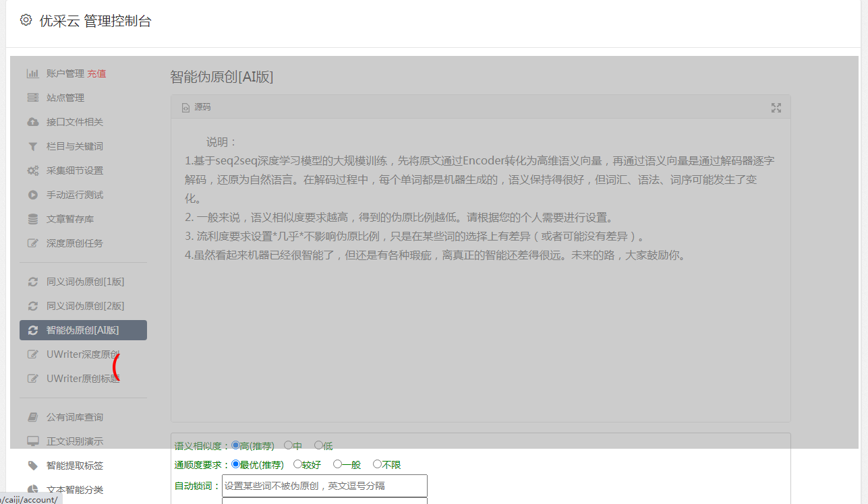
Task: Click the refresh icon for 同义词伪原创[1版]
Action: tap(32, 282)
